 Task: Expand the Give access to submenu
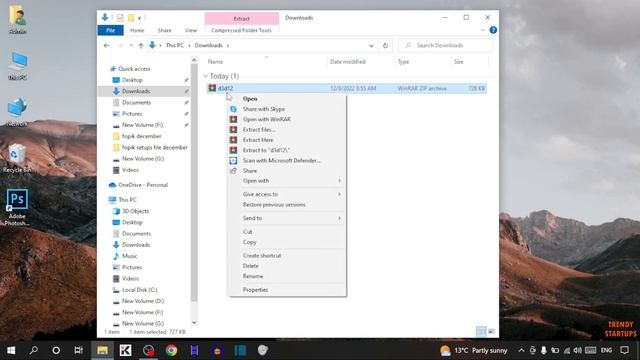tap(287, 194)
